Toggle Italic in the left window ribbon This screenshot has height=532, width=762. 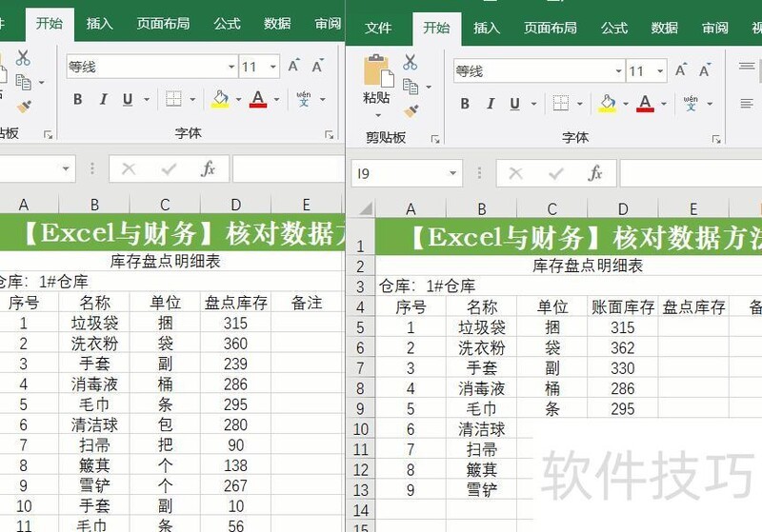(x=103, y=100)
